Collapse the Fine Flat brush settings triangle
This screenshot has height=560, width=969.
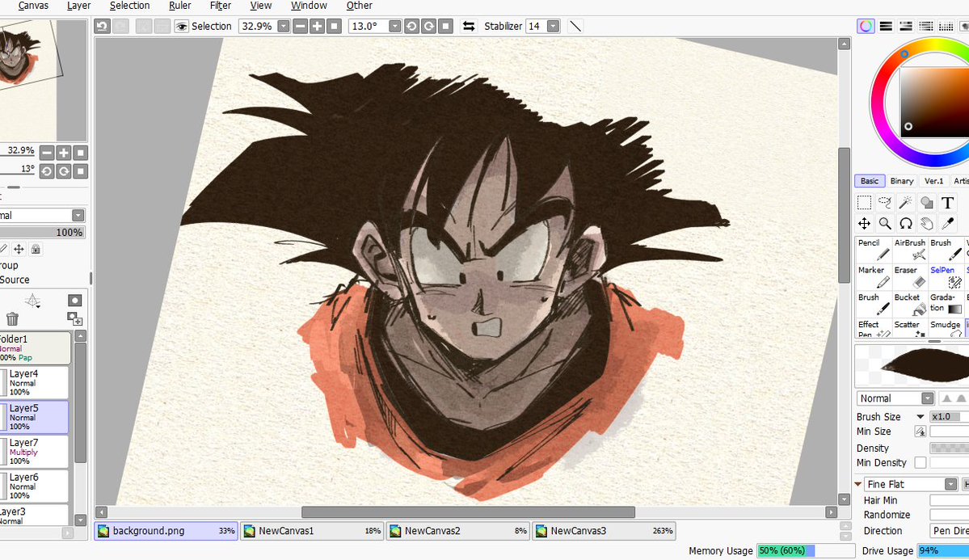tap(857, 484)
